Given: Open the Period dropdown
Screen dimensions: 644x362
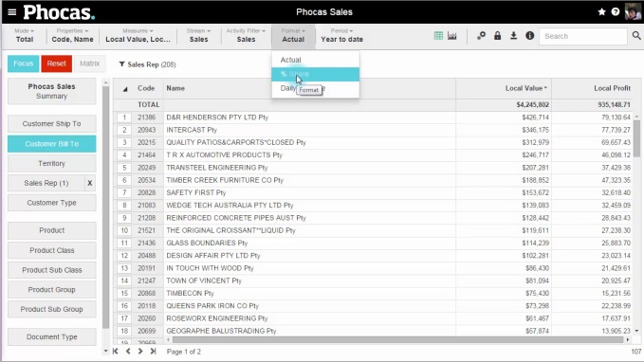Looking at the screenshot, I should [341, 36].
